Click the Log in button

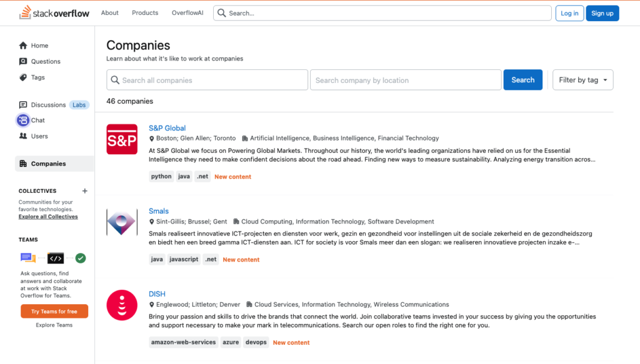pyautogui.click(x=569, y=13)
